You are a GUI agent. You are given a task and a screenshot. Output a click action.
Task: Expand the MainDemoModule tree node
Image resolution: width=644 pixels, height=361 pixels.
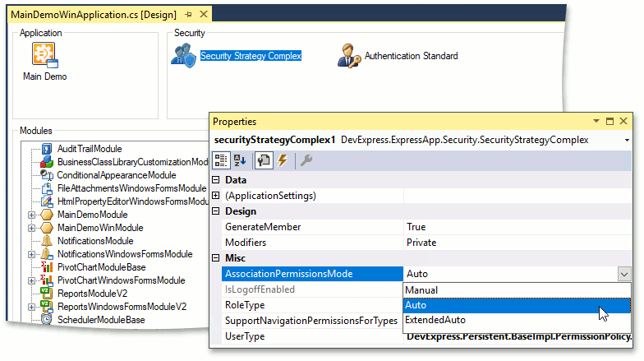(x=31, y=215)
